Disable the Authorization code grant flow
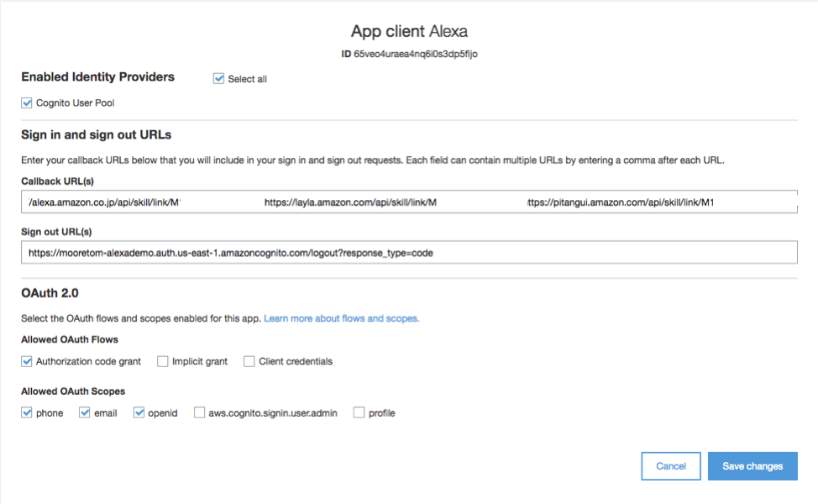This screenshot has height=504, width=818. 26,361
